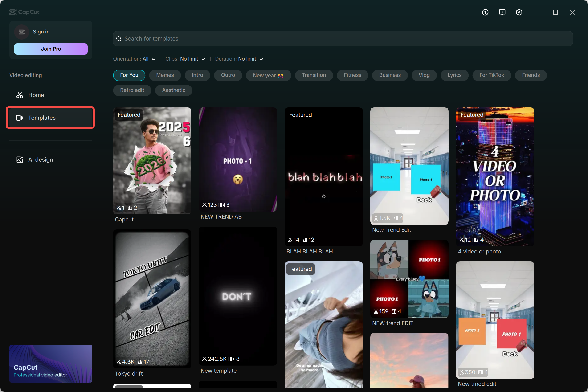This screenshot has width=588, height=392.
Task: Open AI design from the sidebar
Action: coord(20,159)
